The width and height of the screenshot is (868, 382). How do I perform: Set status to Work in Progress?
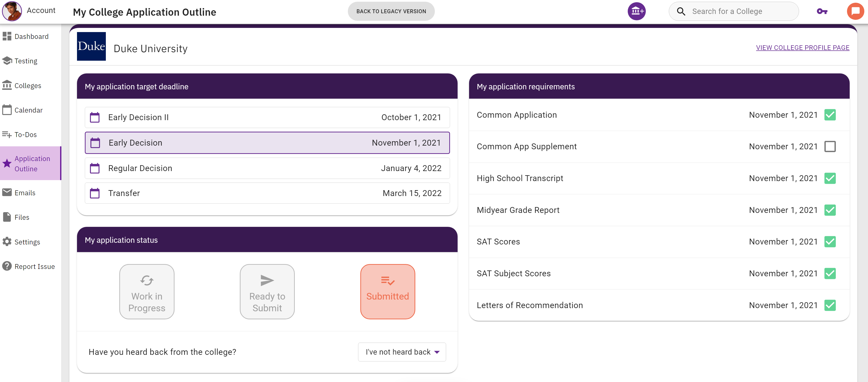[x=147, y=291]
